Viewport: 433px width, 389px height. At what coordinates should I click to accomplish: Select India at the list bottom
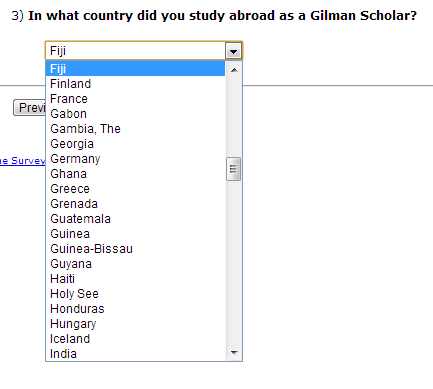pos(135,354)
